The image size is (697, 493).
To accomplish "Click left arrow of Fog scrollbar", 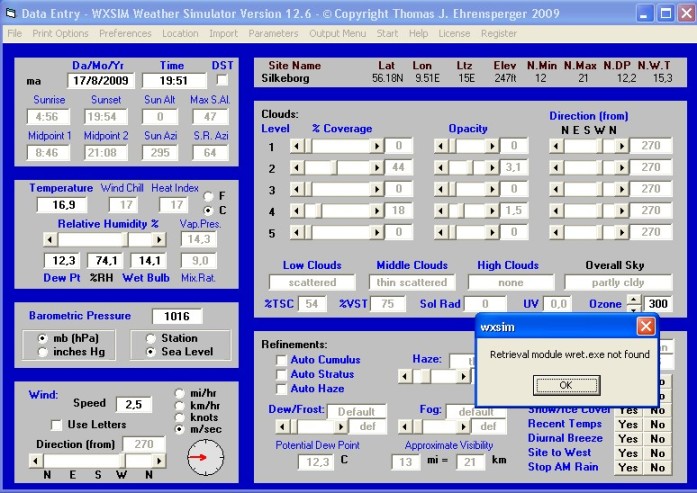I will [405, 427].
